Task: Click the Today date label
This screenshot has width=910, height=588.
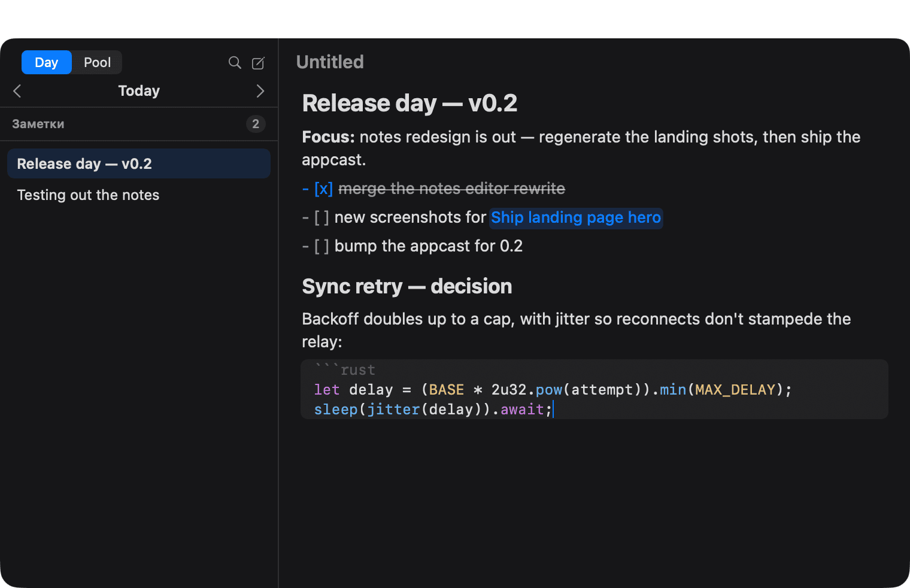Action: click(x=139, y=91)
